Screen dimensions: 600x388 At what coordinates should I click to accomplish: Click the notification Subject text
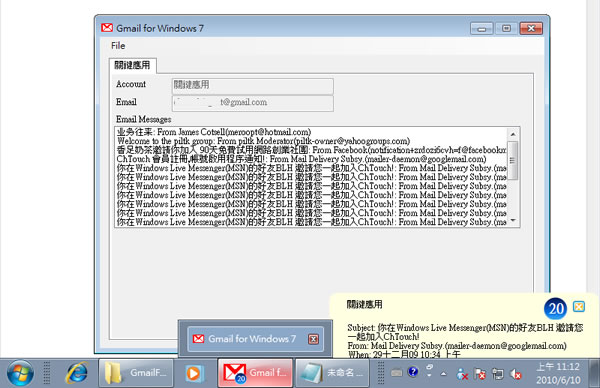tap(465, 332)
